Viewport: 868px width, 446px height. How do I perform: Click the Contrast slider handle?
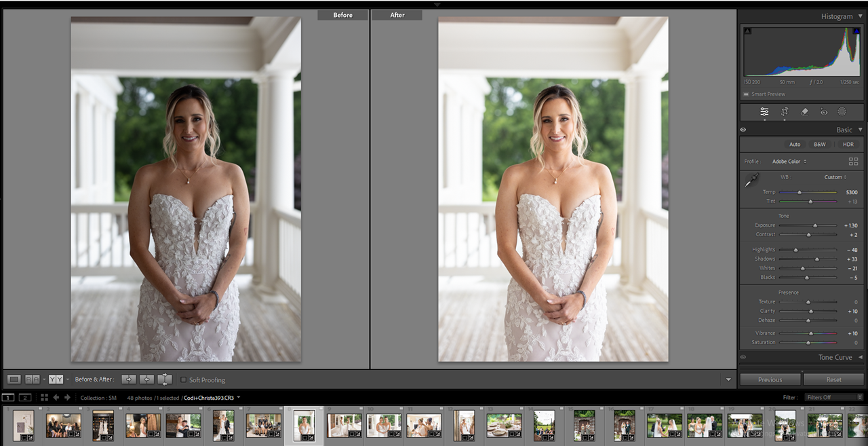808,235
